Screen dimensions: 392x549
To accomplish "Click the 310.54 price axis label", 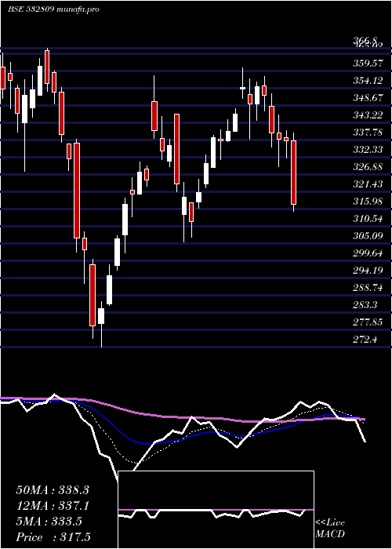I will click(367, 219).
